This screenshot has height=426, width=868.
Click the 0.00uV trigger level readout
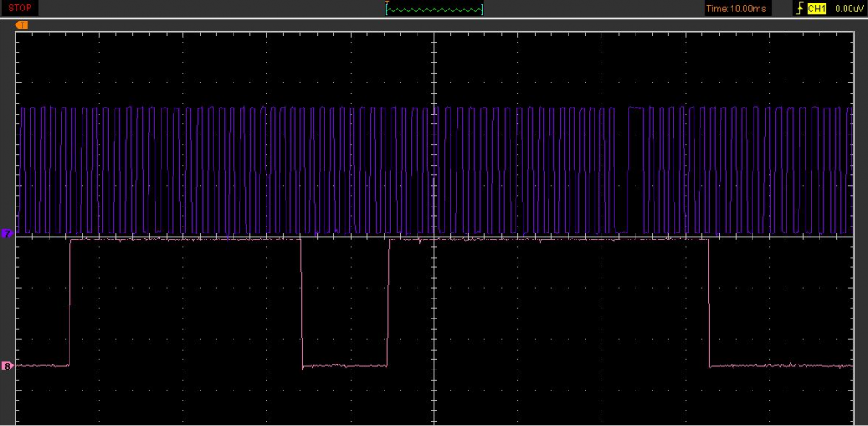(x=846, y=9)
